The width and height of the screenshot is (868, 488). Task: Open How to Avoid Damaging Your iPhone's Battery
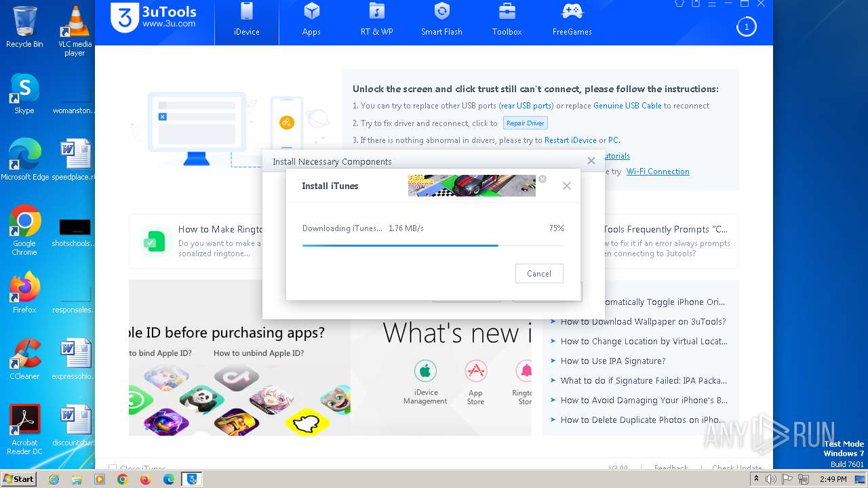[x=644, y=401]
